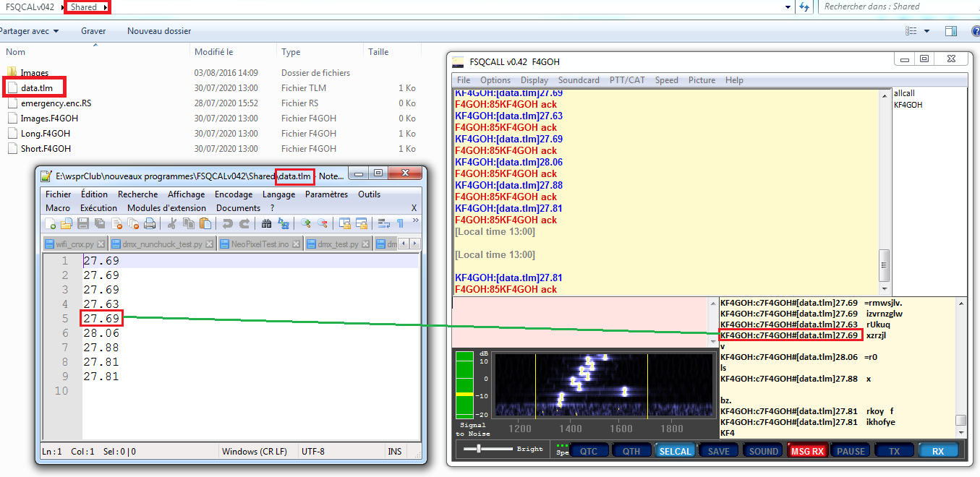Click the tab bar scroll-right arrow in Notepad++
Viewport: 980px width, 477px height.
[415, 244]
